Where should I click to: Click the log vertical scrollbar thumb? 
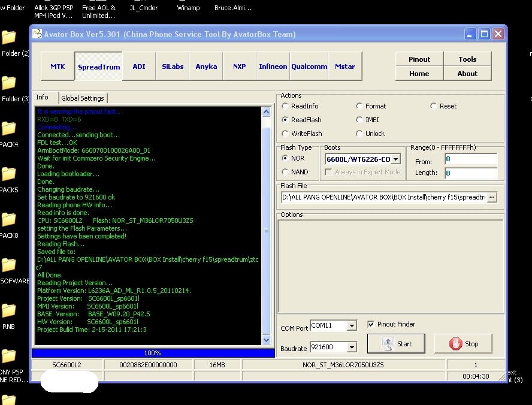267,231
